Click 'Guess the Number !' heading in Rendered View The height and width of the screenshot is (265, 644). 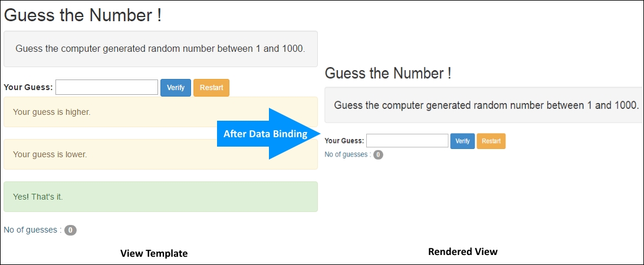pos(387,74)
